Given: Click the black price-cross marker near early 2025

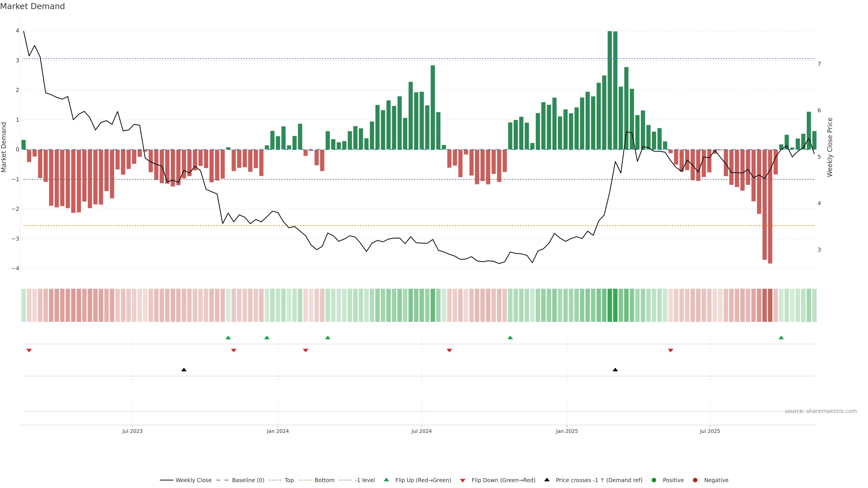Looking at the screenshot, I should [x=615, y=370].
